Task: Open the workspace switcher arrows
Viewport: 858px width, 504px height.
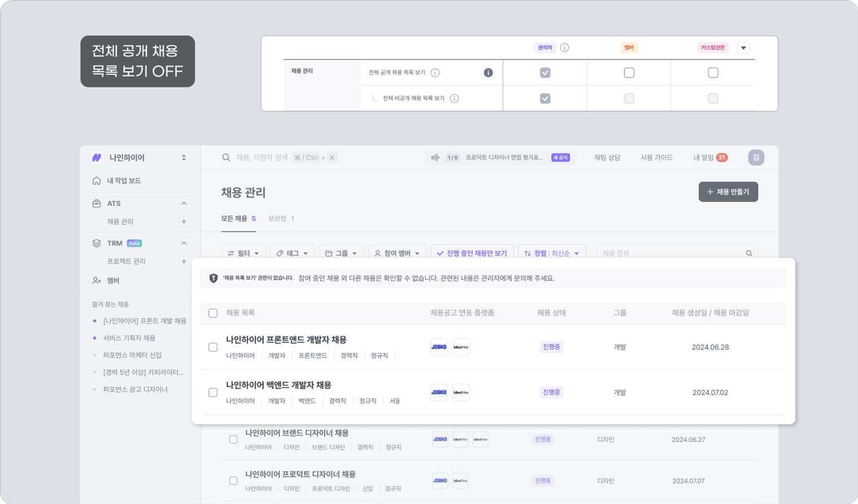Action: pyautogui.click(x=184, y=157)
